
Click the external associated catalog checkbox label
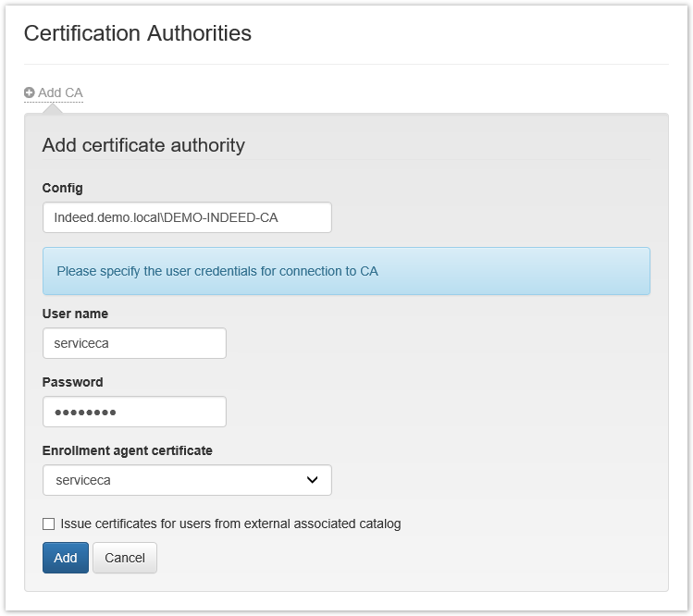pyautogui.click(x=230, y=524)
